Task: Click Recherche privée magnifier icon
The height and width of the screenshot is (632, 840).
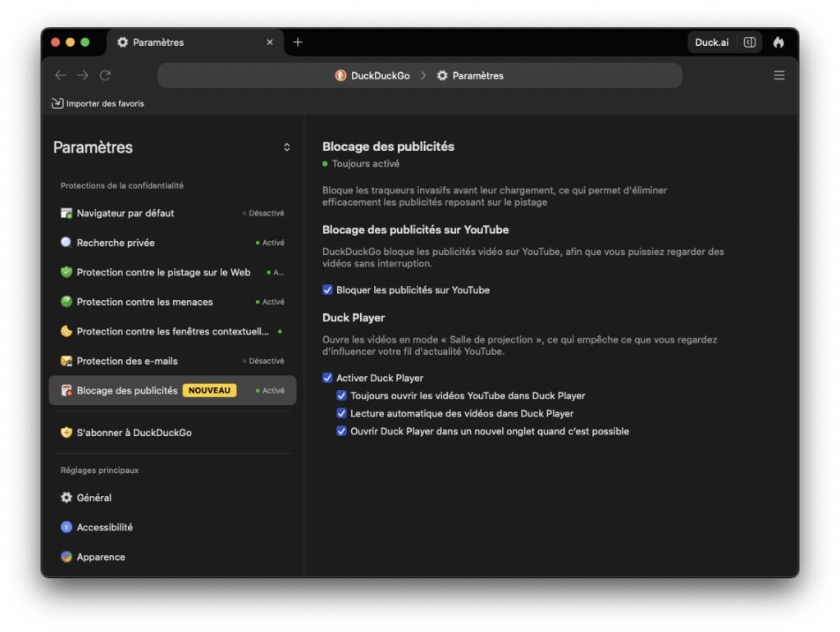Action: pos(66,243)
